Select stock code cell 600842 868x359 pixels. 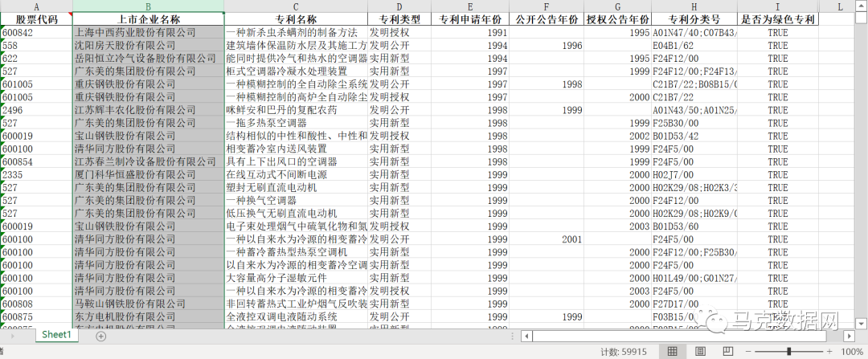click(x=36, y=32)
